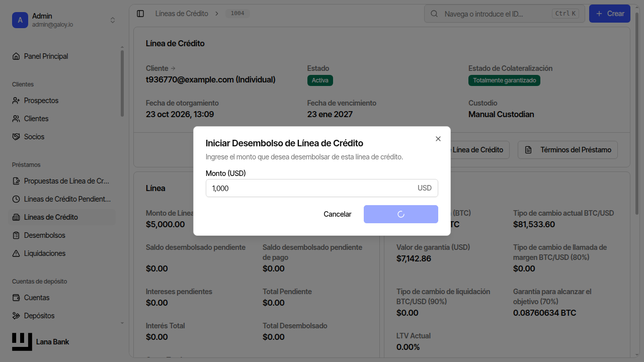Click the Prospectos user-plus icon

[16, 101]
